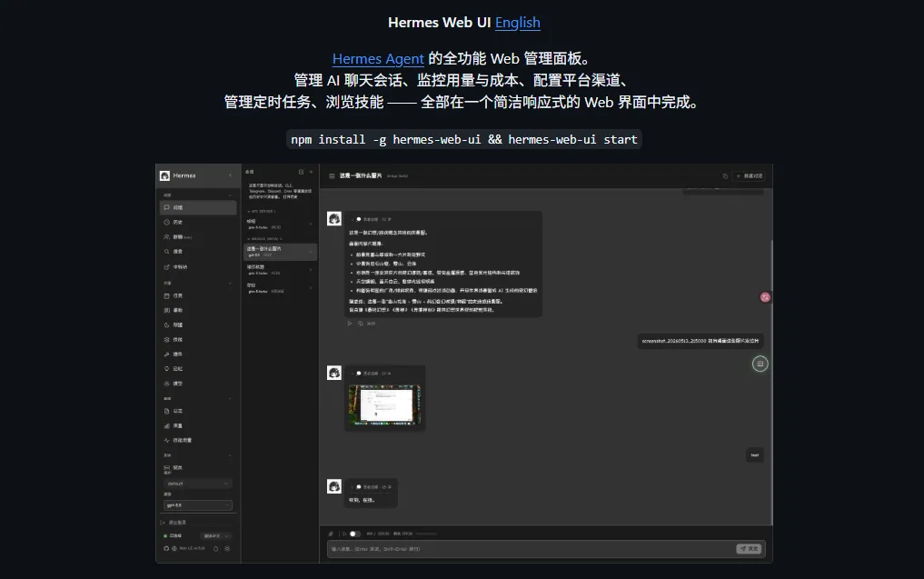
Task: Open the English version link
Action: pyautogui.click(x=517, y=23)
